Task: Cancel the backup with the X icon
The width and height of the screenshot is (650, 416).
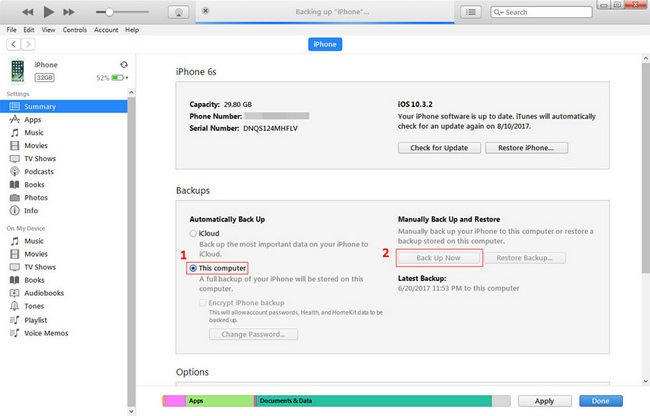Action: click(205, 11)
